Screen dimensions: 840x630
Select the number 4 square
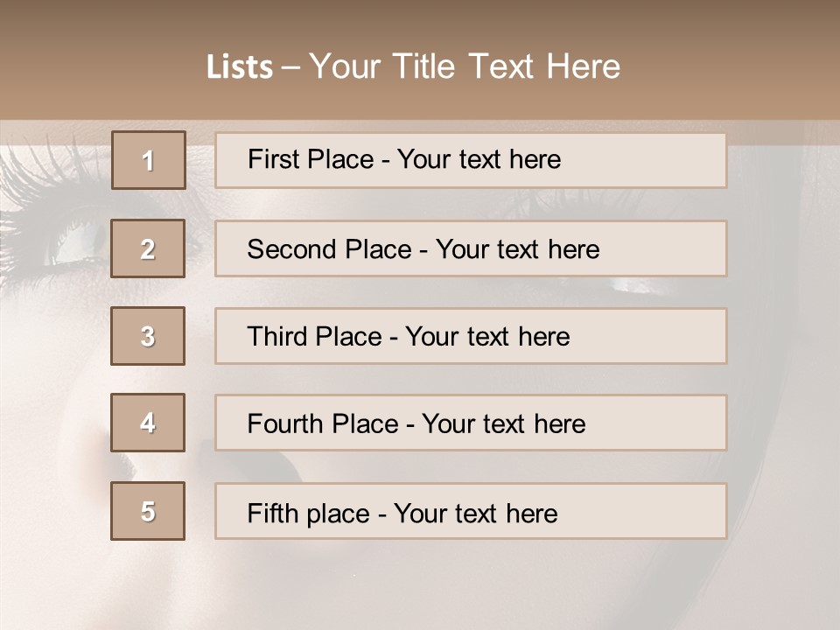click(148, 423)
